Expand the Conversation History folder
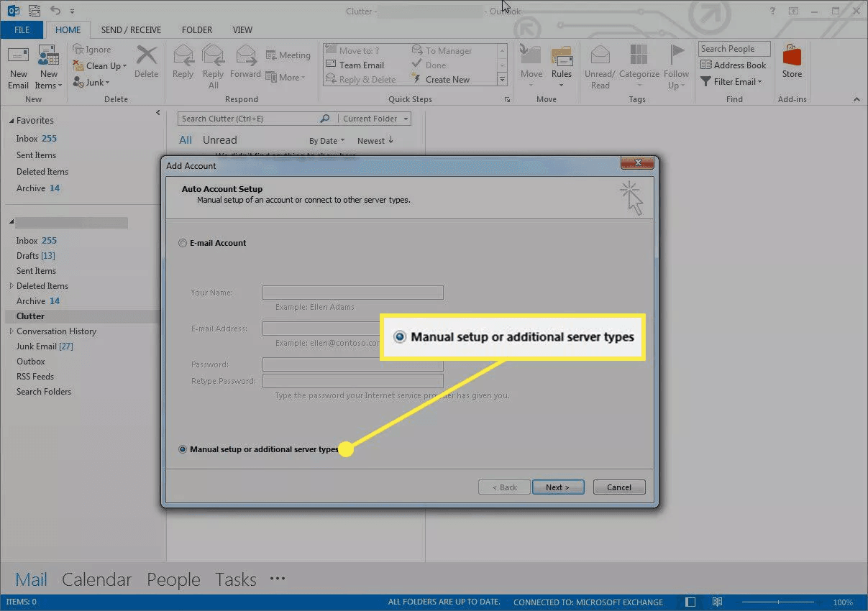 (x=11, y=331)
